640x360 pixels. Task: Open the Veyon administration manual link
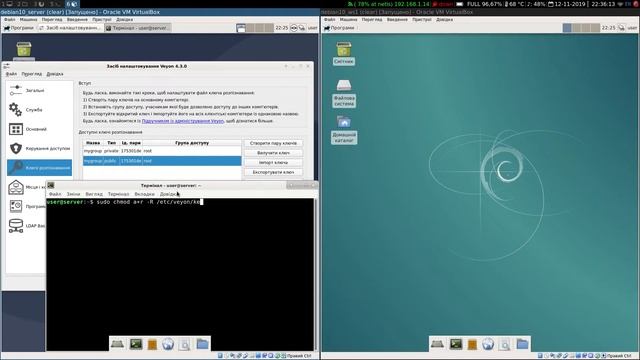coord(183,121)
